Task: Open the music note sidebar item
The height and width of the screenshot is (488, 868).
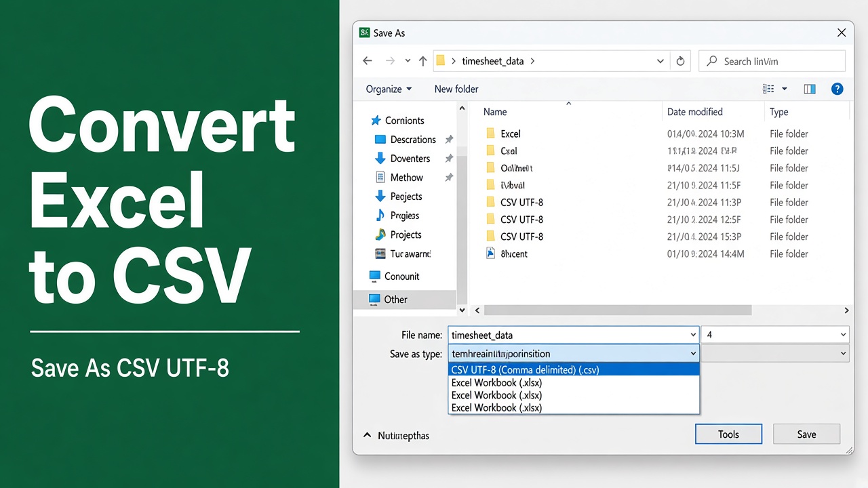Action: pyautogui.click(x=397, y=216)
